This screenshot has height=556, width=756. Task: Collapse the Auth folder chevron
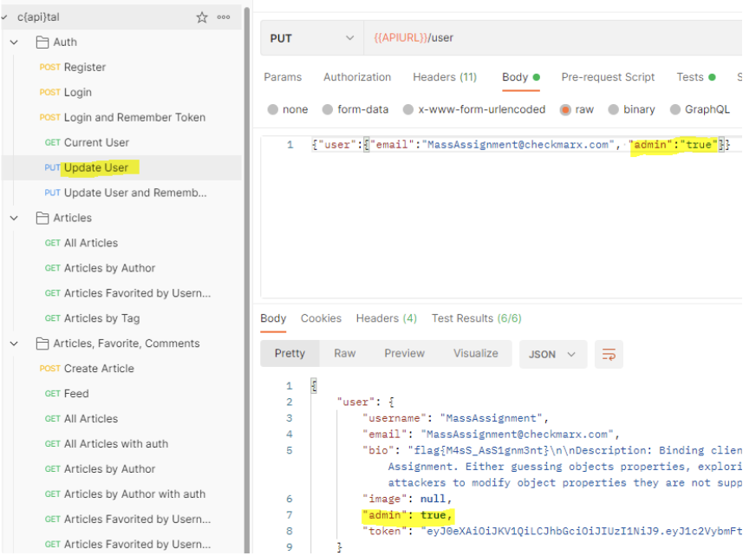point(14,42)
